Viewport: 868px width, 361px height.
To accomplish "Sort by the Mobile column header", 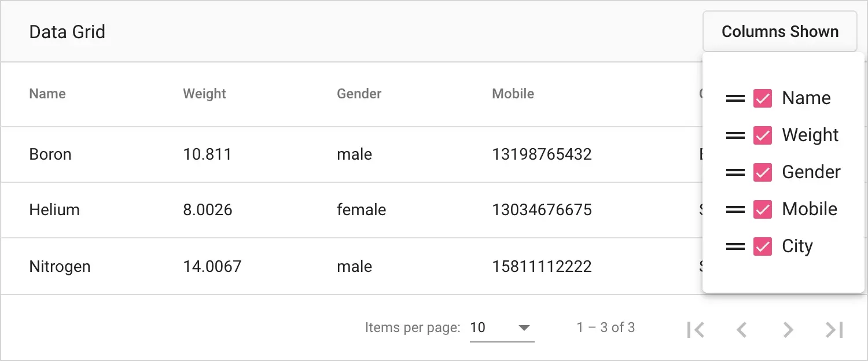I will [x=513, y=94].
